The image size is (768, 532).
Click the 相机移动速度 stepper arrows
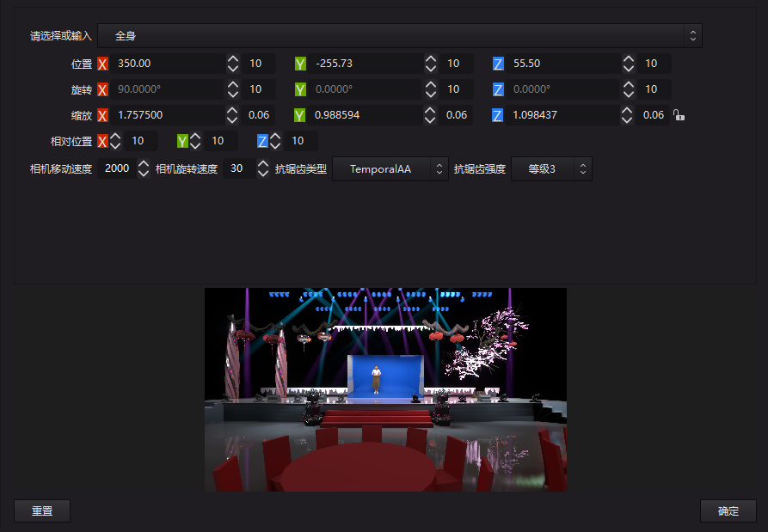point(144,168)
